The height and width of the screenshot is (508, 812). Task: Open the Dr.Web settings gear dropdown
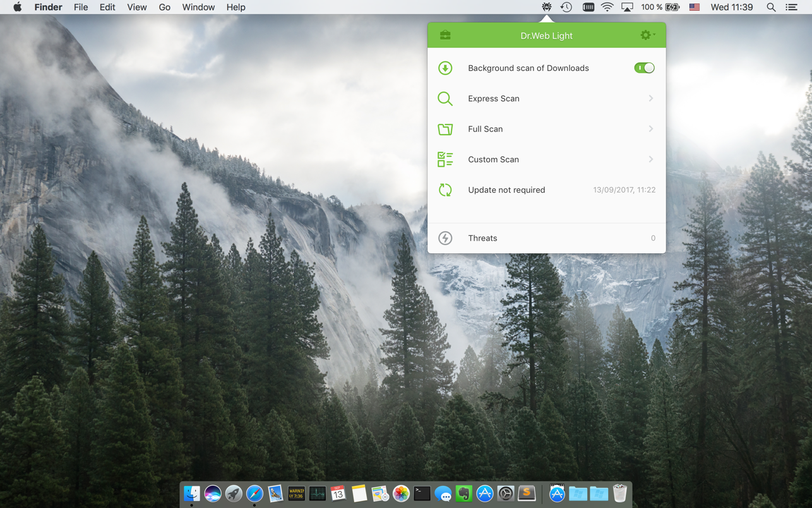click(x=647, y=35)
